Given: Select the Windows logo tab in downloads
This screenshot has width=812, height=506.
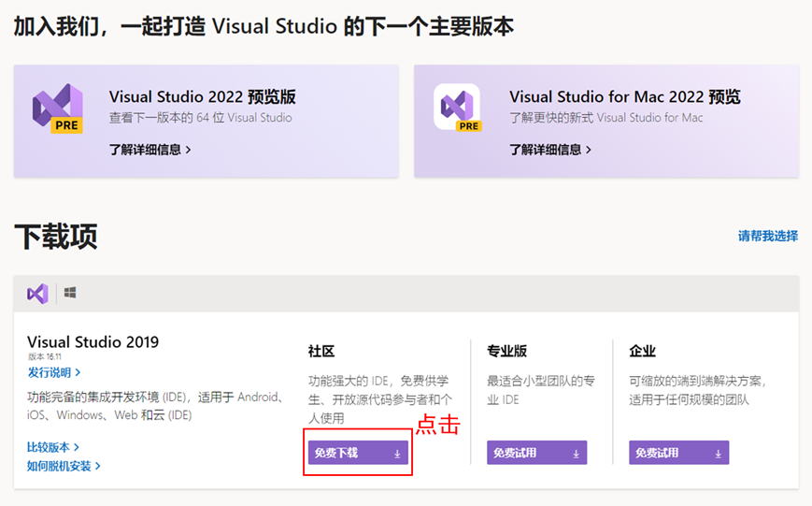Looking at the screenshot, I should [x=70, y=293].
